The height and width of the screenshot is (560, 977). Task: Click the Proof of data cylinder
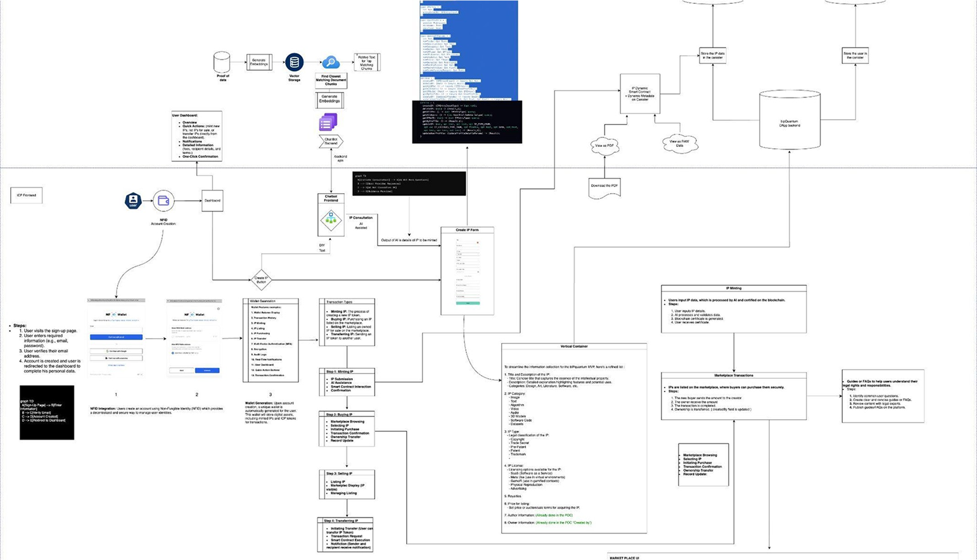222,62
